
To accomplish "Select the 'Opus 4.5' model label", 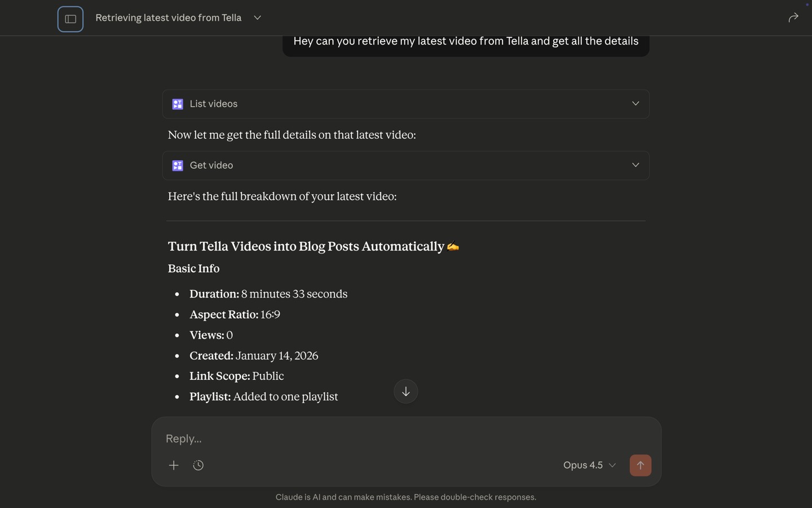I will (582, 465).
